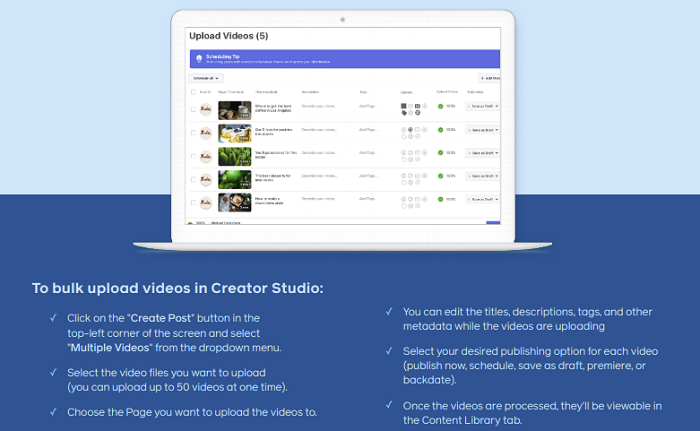
Task: Click the Options column header
Action: tap(406, 92)
